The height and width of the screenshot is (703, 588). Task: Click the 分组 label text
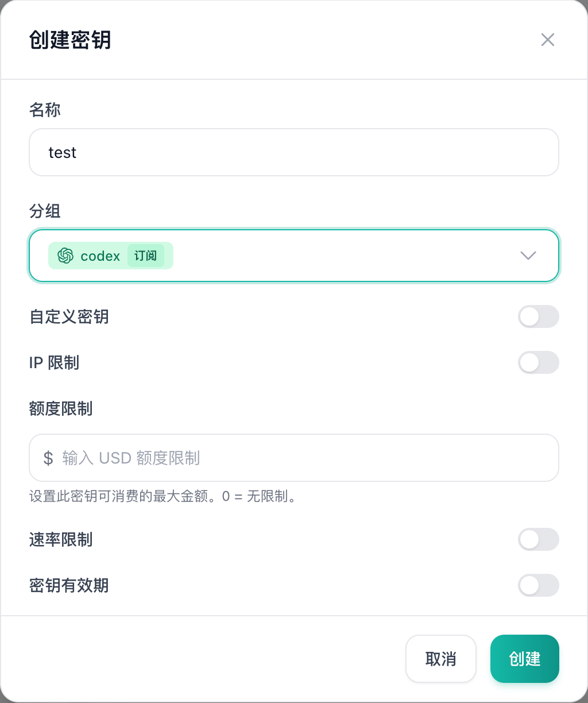tap(45, 211)
